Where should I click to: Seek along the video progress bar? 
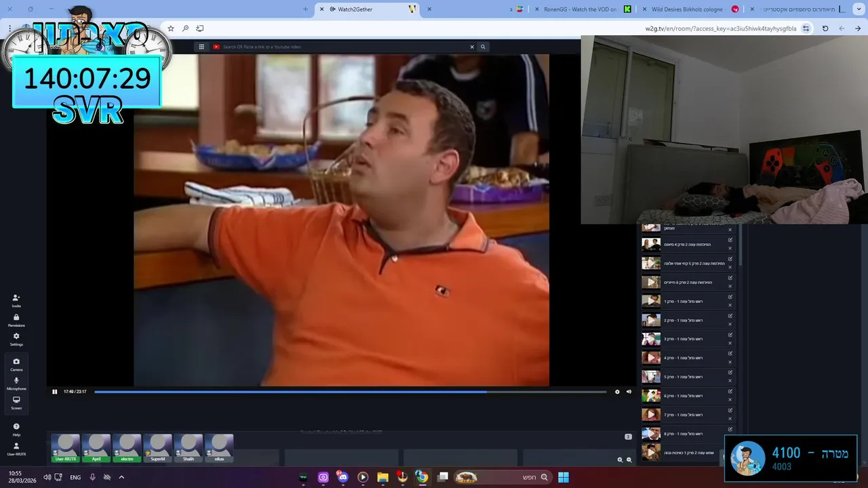coord(350,392)
